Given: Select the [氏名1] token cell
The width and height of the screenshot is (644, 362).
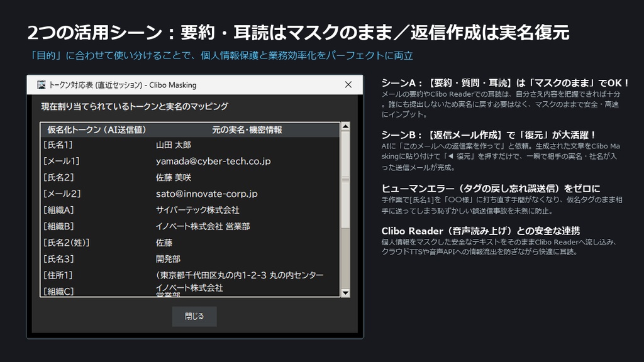Looking at the screenshot, I should (58, 145).
